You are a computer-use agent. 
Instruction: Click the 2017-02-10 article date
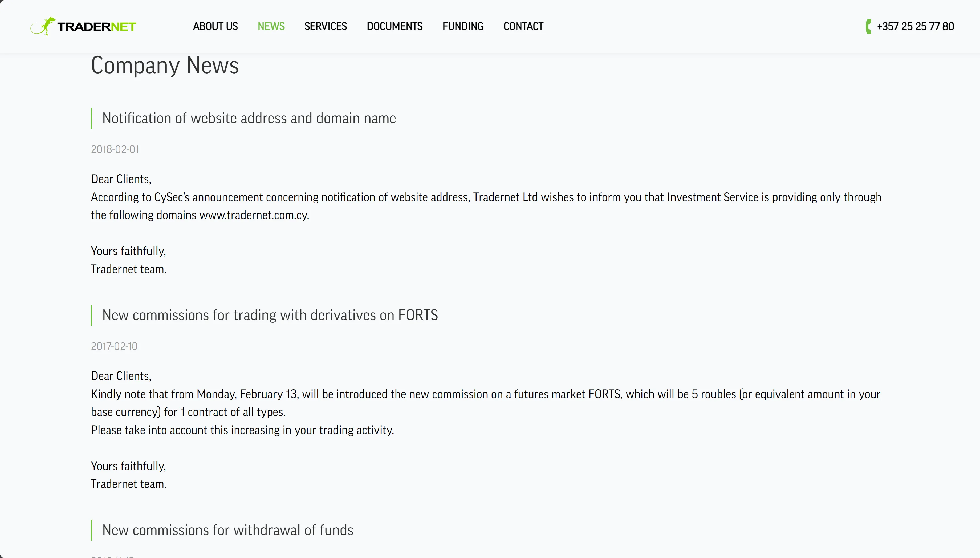click(x=114, y=346)
